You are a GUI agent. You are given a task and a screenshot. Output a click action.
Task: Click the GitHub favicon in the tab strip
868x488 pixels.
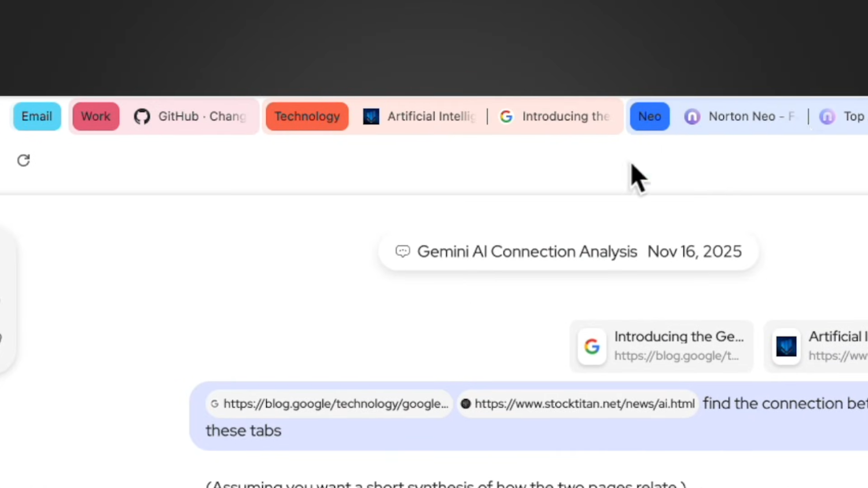click(142, 117)
